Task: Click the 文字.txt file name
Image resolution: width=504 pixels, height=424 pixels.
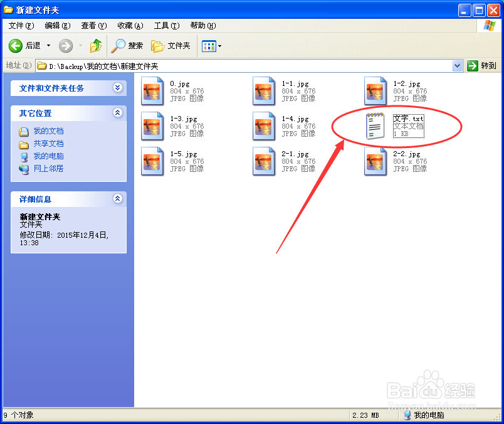Action: (408, 119)
